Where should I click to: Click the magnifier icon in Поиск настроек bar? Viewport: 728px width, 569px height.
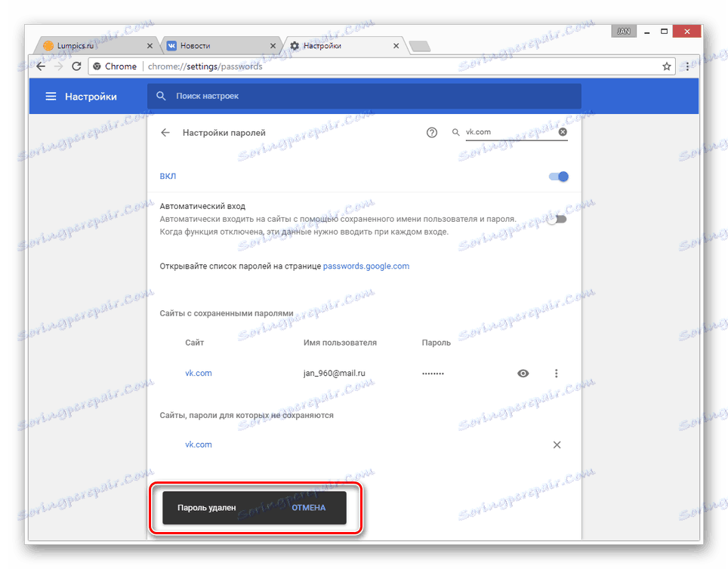[x=161, y=96]
